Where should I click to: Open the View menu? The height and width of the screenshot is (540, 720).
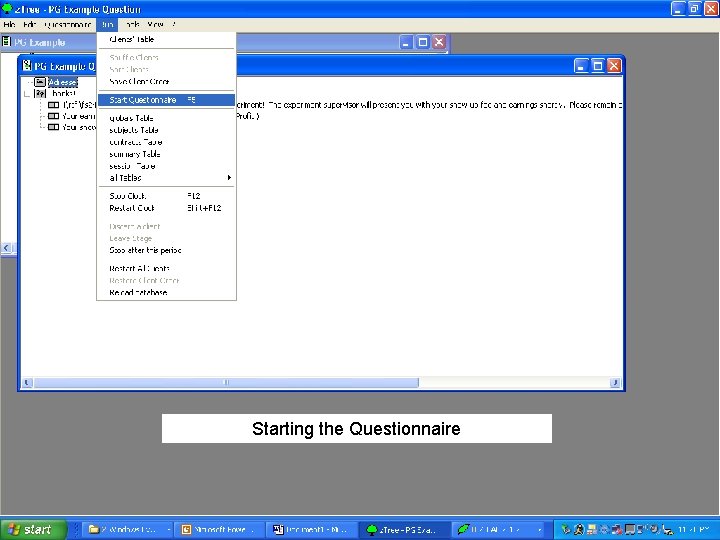[x=155, y=24]
